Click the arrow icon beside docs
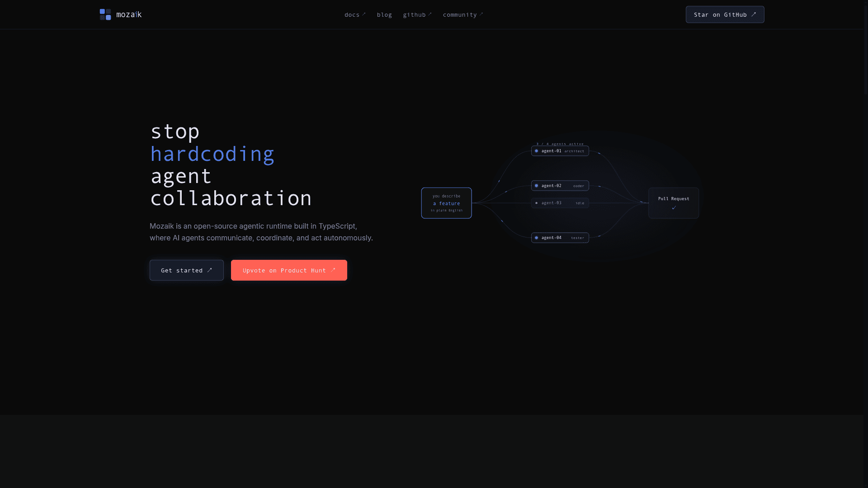The image size is (868, 488). click(x=364, y=14)
